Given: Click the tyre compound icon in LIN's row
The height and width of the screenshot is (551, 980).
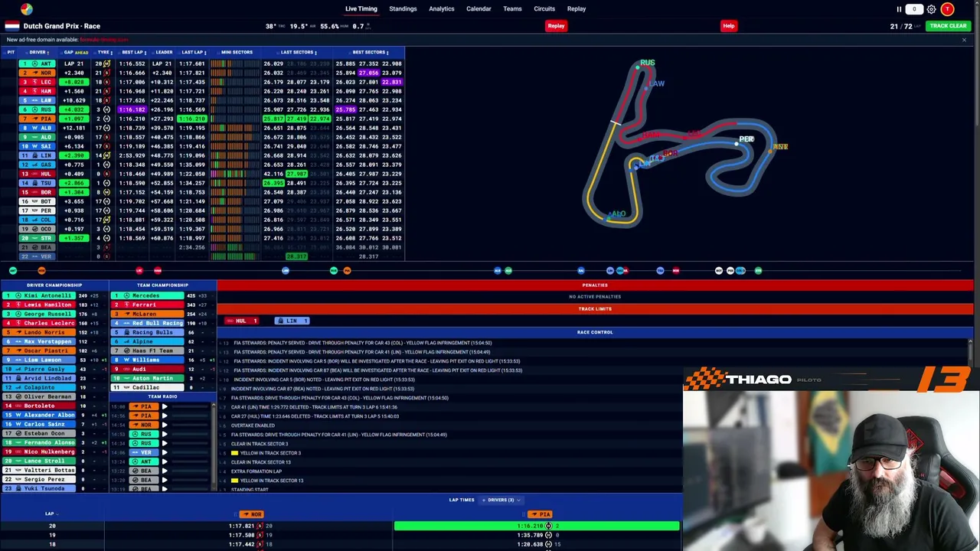Looking at the screenshot, I should pos(107,155).
